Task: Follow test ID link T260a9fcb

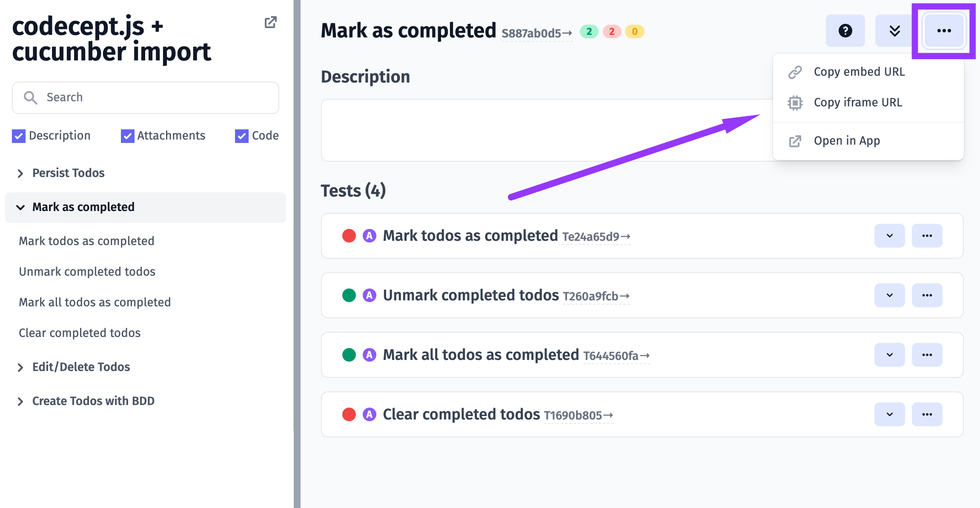Action: pyautogui.click(x=596, y=297)
